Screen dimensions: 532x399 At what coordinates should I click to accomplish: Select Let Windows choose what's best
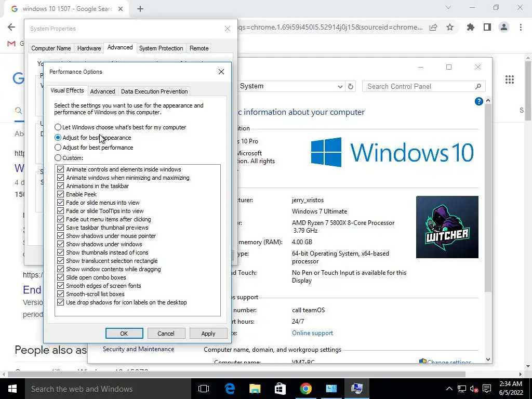coord(120,127)
